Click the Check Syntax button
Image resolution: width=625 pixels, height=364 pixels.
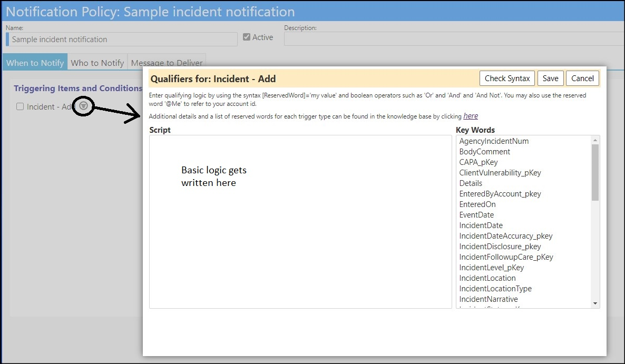click(507, 78)
